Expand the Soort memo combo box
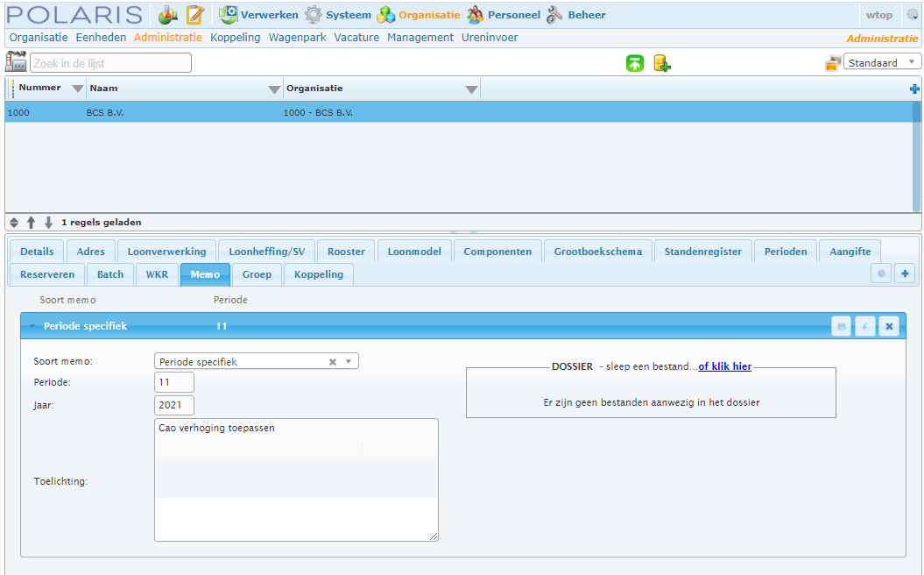 coord(349,361)
